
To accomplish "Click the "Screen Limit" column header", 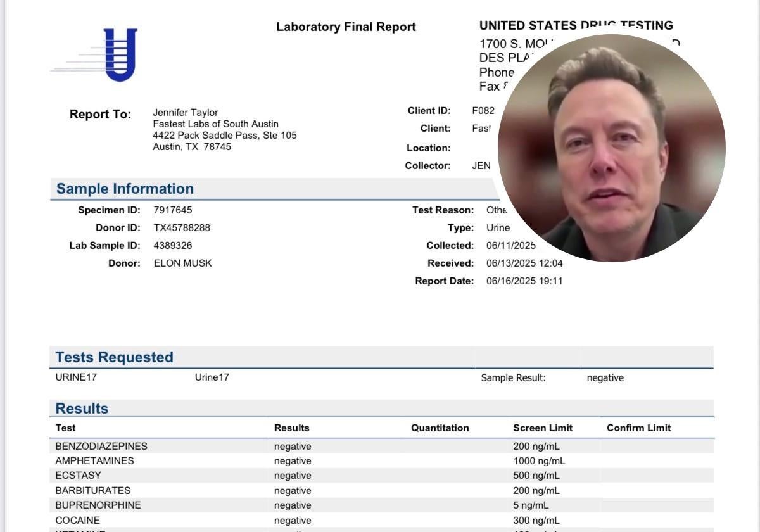I will tap(543, 428).
